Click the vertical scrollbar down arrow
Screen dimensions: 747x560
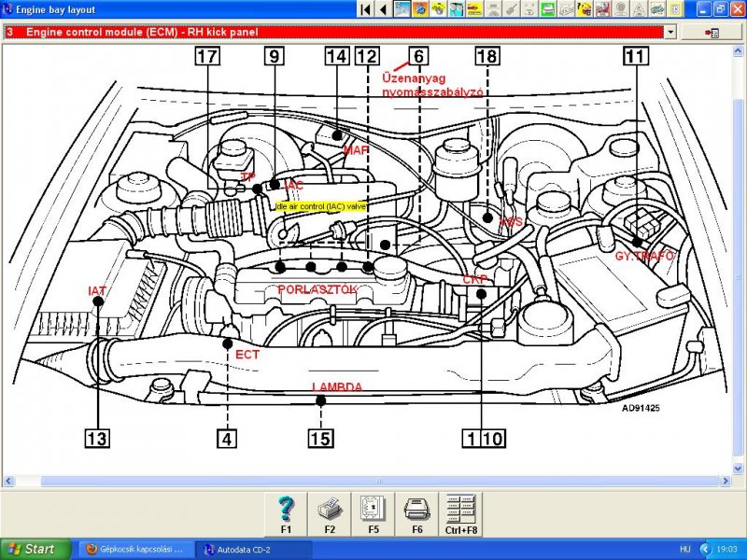tap(738, 469)
